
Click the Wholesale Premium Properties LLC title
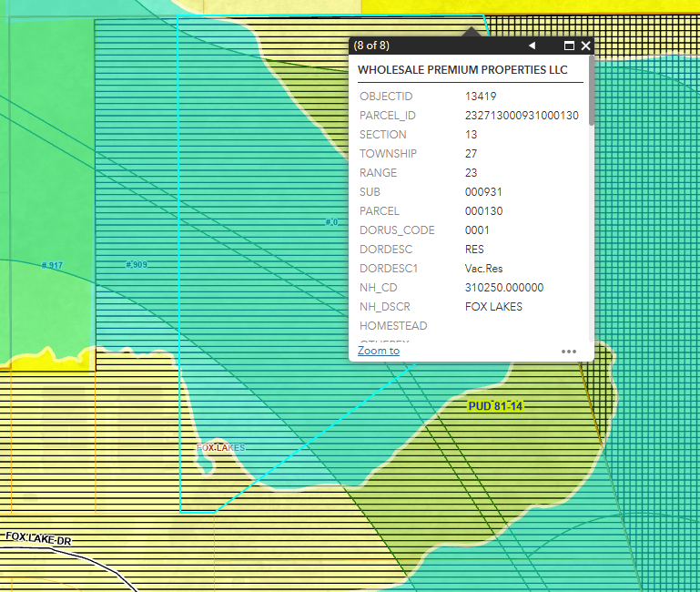point(462,70)
